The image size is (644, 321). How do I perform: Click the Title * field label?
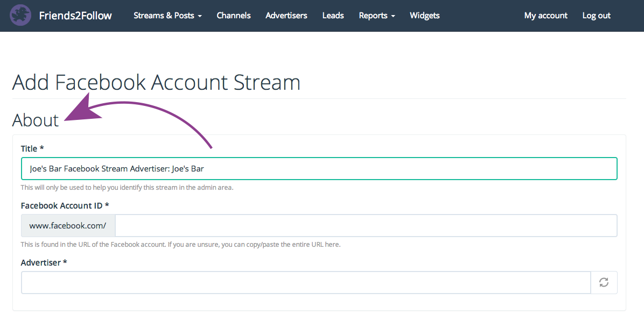click(32, 148)
